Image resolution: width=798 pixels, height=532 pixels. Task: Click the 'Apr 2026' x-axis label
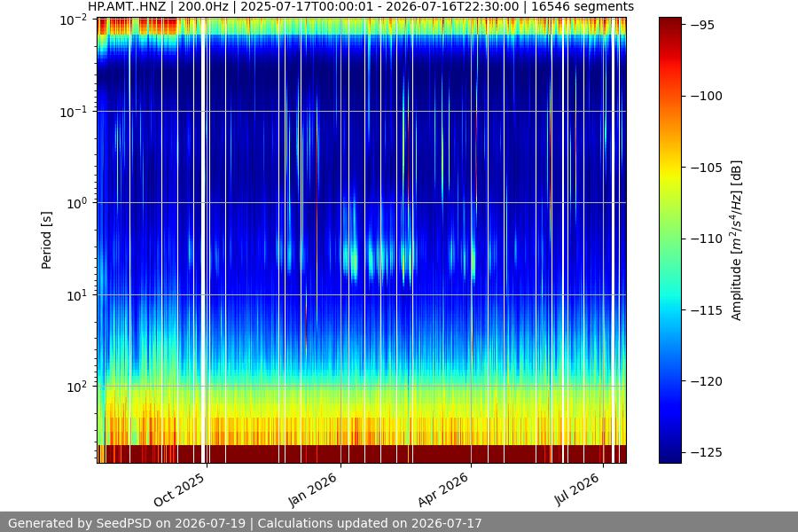(x=442, y=489)
